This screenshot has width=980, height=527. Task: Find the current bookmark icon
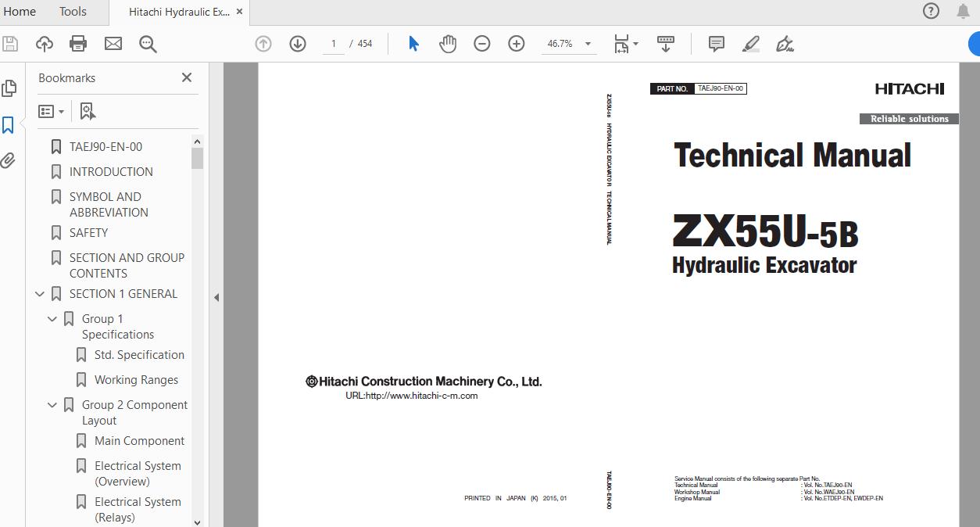[x=88, y=111]
